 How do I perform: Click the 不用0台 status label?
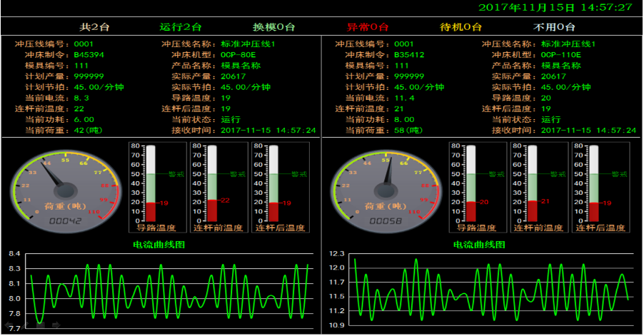(x=555, y=27)
